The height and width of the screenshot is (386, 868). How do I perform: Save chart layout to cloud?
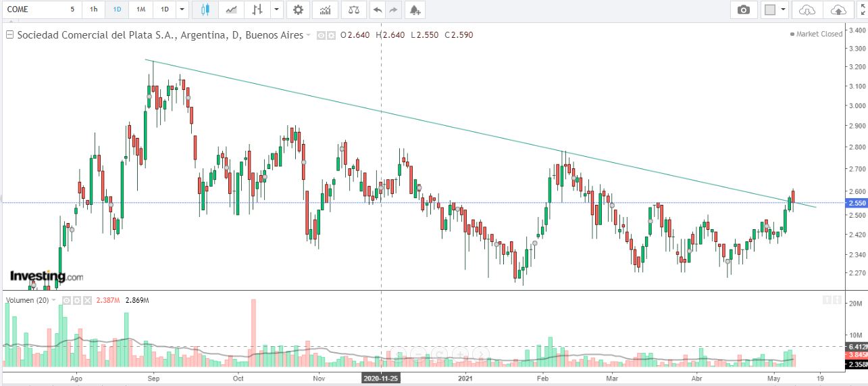click(838, 9)
